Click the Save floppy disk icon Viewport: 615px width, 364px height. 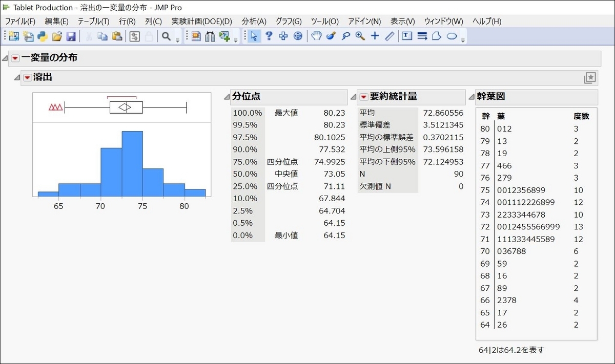click(71, 36)
